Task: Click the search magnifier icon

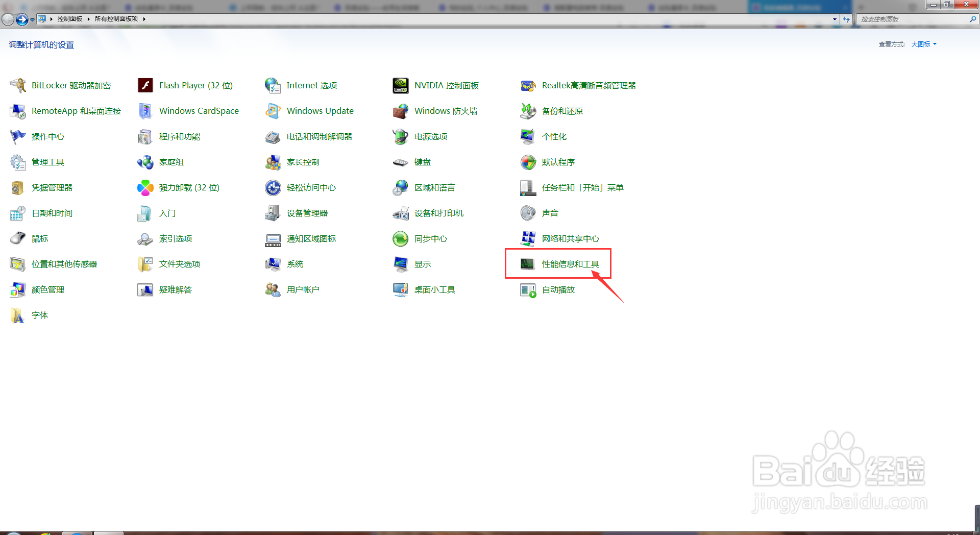Action: [973, 19]
